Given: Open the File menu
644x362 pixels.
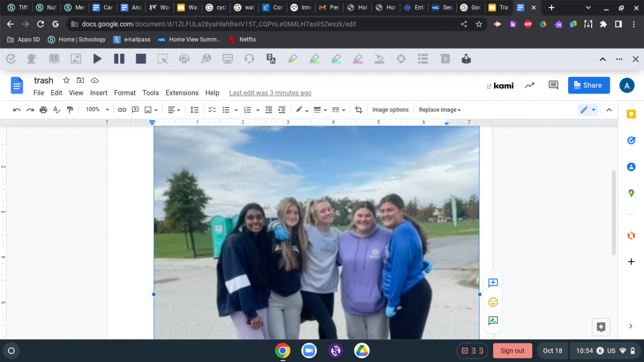Looking at the screenshot, I should [x=39, y=93].
